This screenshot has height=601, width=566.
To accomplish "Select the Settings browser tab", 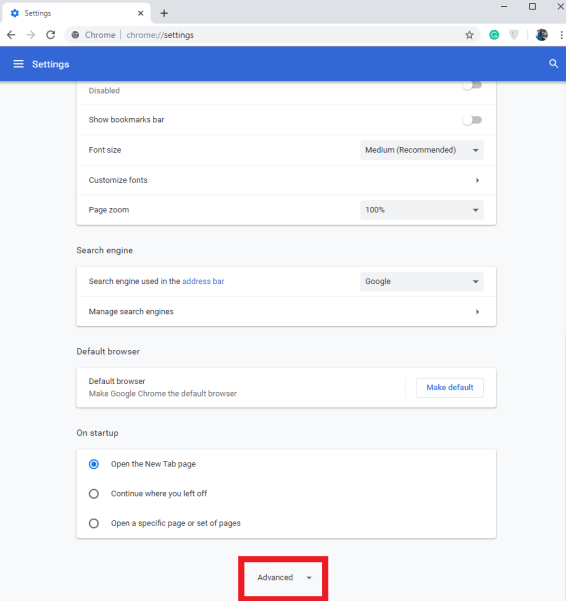I will 76,13.
